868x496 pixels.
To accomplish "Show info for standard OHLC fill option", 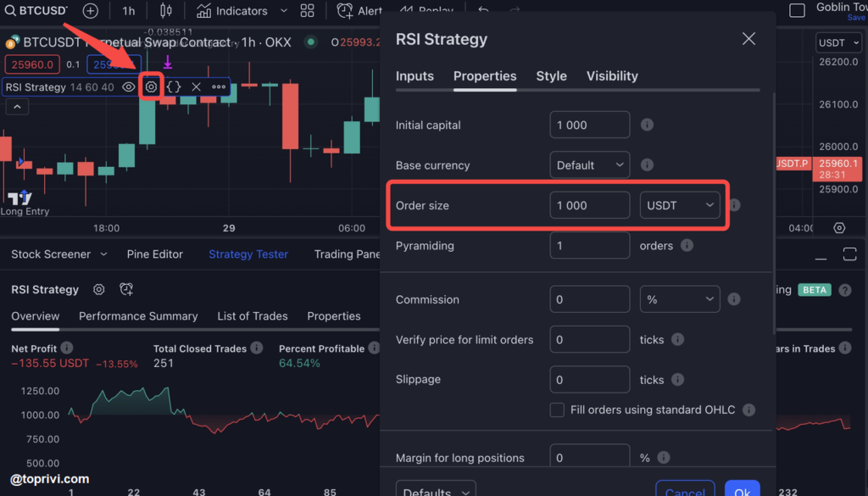I will (x=748, y=410).
